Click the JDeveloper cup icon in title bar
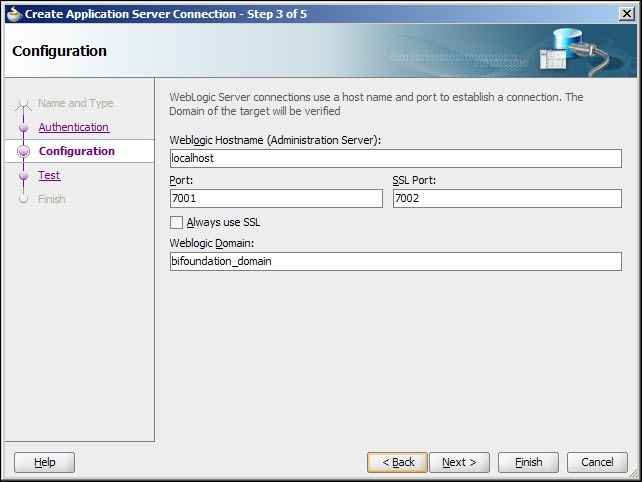642x482 pixels. point(15,14)
